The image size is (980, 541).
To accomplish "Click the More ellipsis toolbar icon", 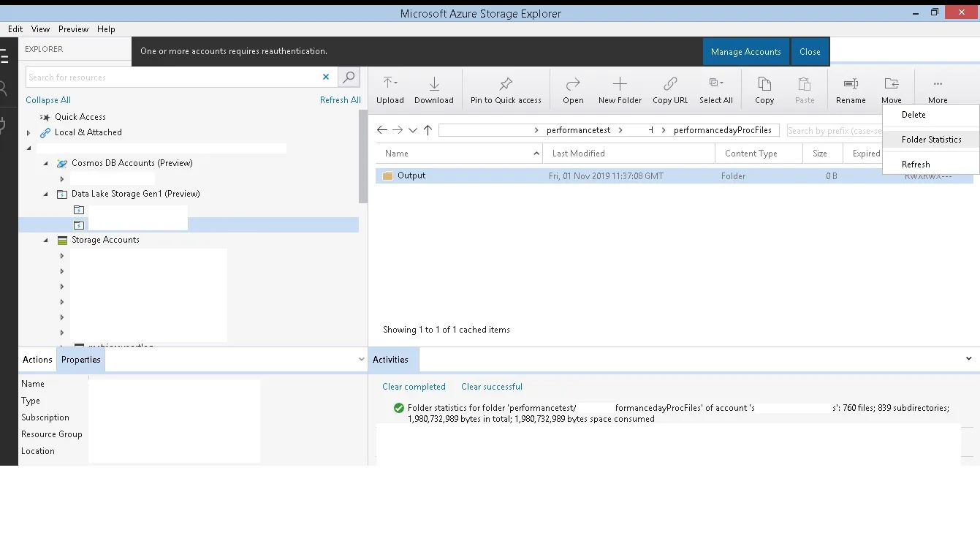I will pos(938,83).
